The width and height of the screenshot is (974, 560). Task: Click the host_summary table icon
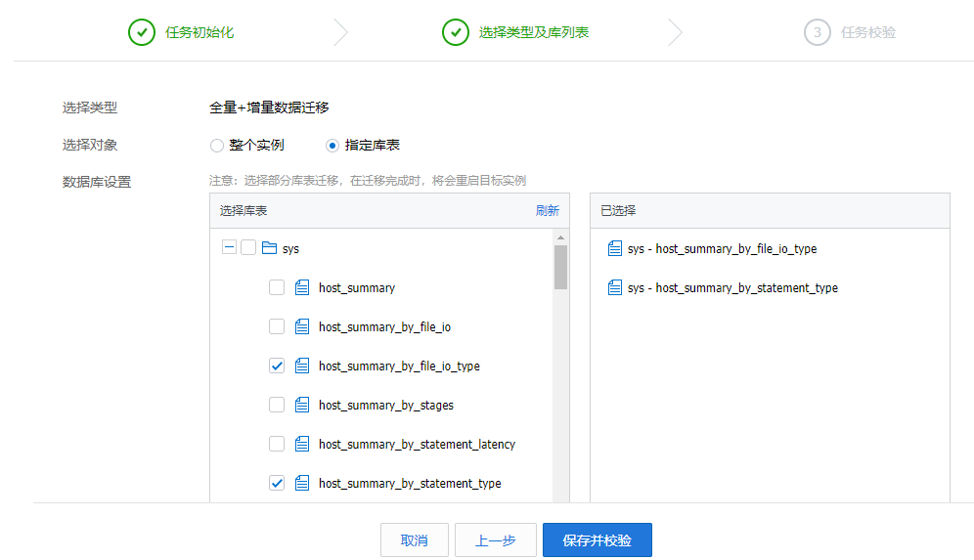302,287
